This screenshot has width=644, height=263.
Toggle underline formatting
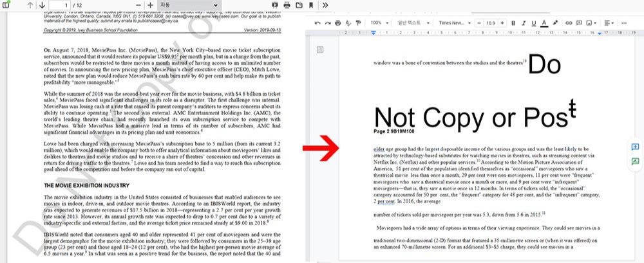pyautogui.click(x=533, y=23)
